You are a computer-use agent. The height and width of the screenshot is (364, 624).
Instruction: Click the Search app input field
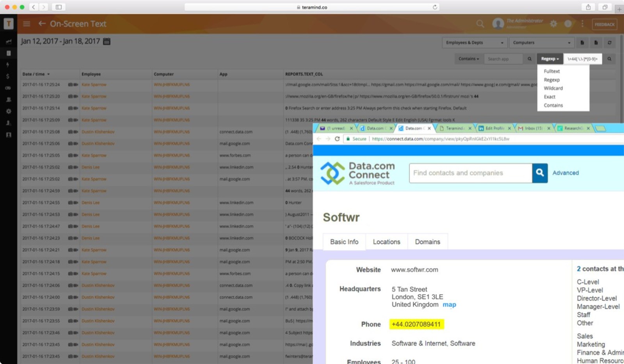tap(503, 59)
